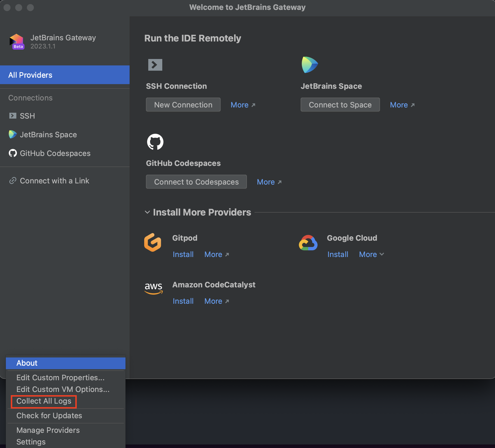Click the version number 2023.1.1
This screenshot has width=495, height=448.
coord(43,46)
